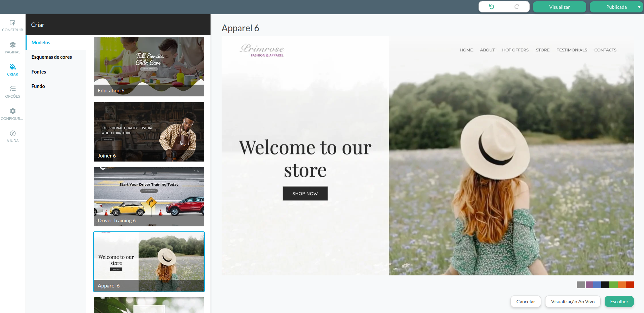Expand the Publicada dropdown arrow
Viewport: 644px width, 313px height.
pyautogui.click(x=639, y=7)
